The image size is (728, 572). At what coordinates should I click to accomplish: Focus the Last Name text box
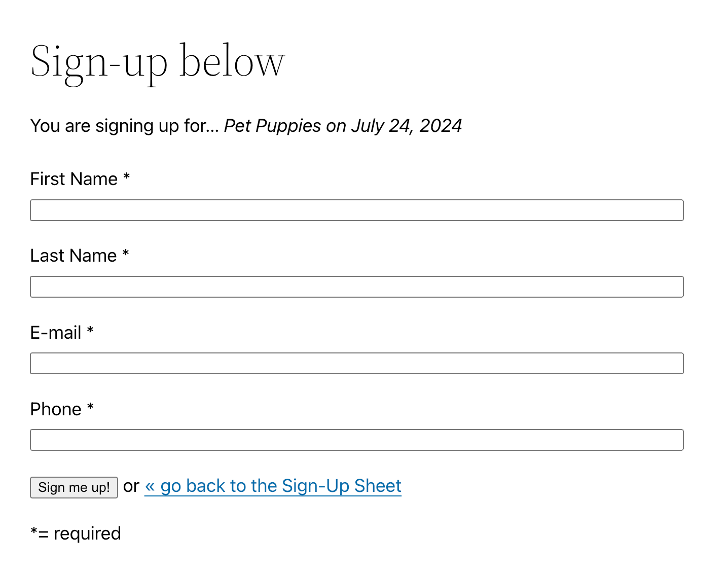click(356, 287)
